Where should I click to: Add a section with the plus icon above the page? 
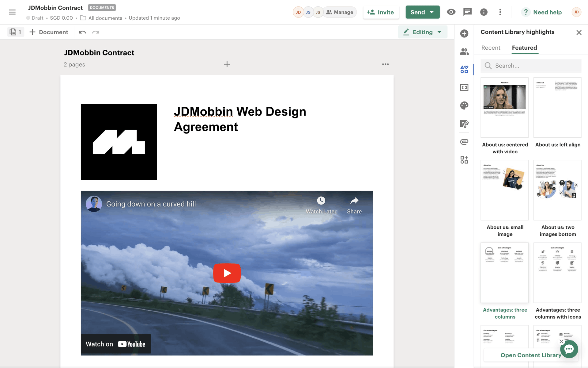tap(227, 64)
